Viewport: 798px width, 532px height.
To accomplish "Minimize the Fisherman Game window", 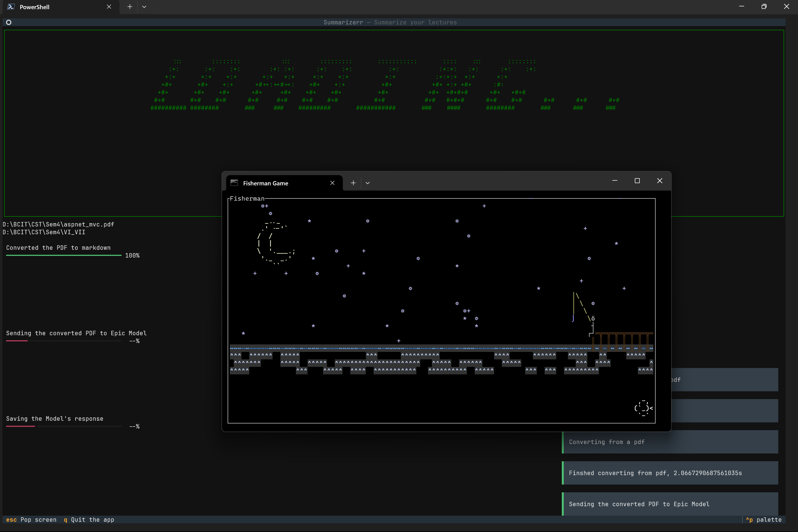I will pos(615,181).
